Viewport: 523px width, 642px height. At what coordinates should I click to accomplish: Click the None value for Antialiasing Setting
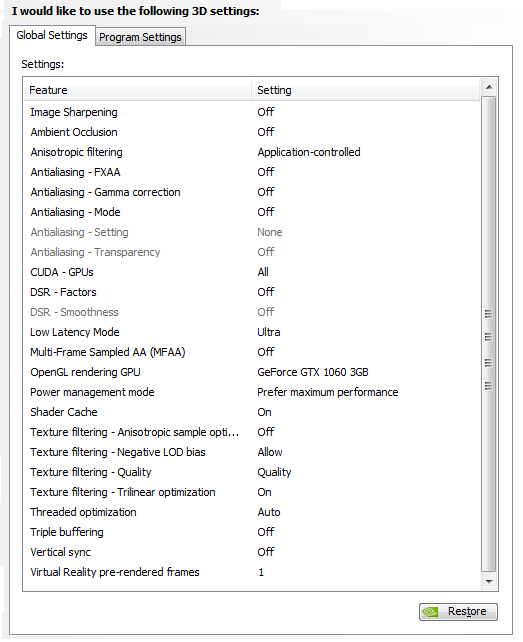pos(269,232)
